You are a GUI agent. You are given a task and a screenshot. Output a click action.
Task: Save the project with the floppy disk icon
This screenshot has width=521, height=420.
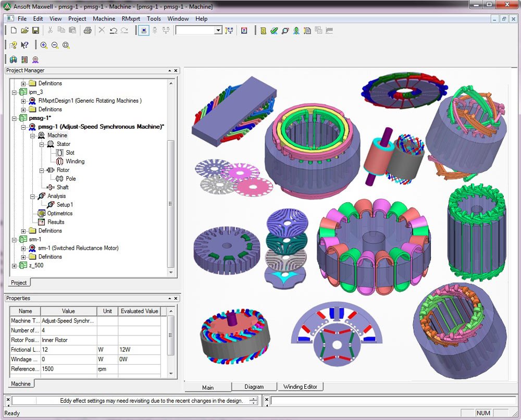(x=35, y=31)
